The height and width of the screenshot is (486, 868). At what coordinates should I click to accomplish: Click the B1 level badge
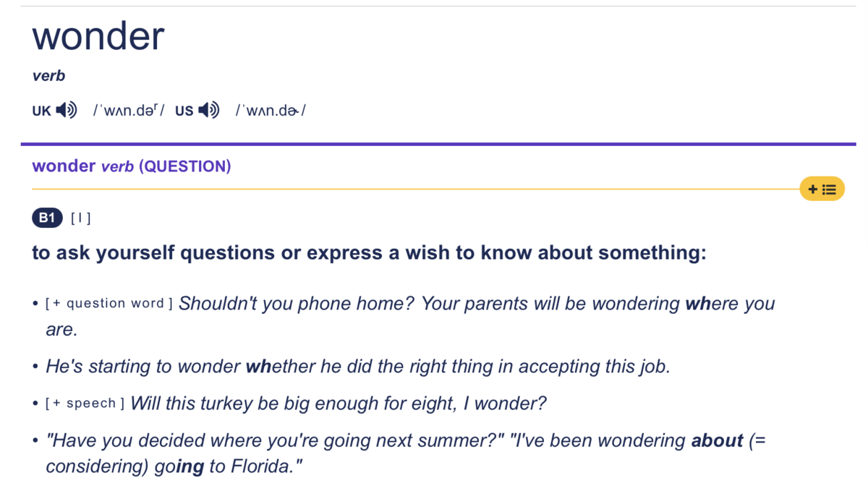tap(47, 218)
